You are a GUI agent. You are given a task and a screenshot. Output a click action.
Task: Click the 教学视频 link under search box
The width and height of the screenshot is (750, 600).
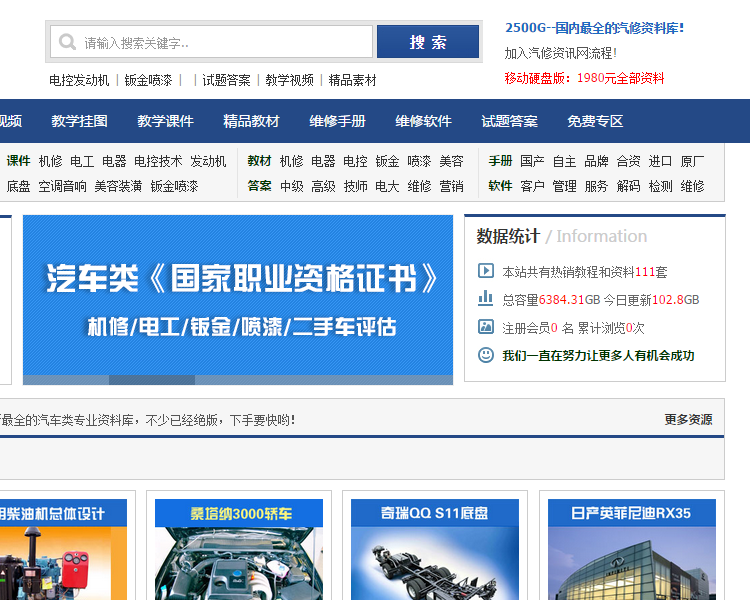(289, 80)
